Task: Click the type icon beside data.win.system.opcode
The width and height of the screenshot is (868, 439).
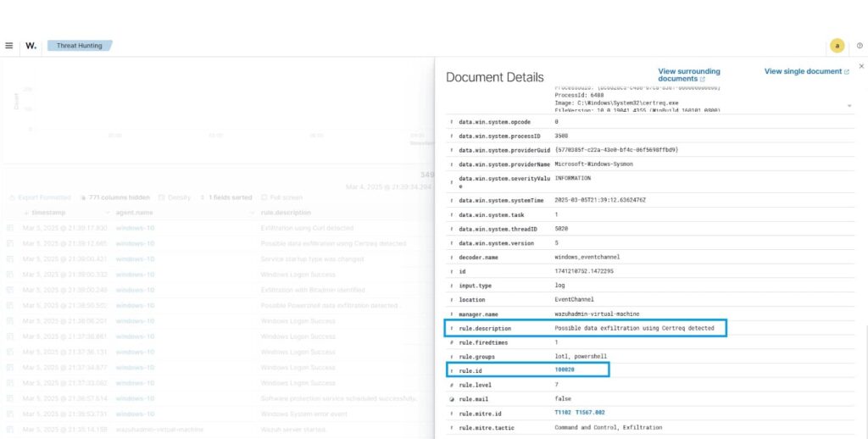Action: pos(452,122)
